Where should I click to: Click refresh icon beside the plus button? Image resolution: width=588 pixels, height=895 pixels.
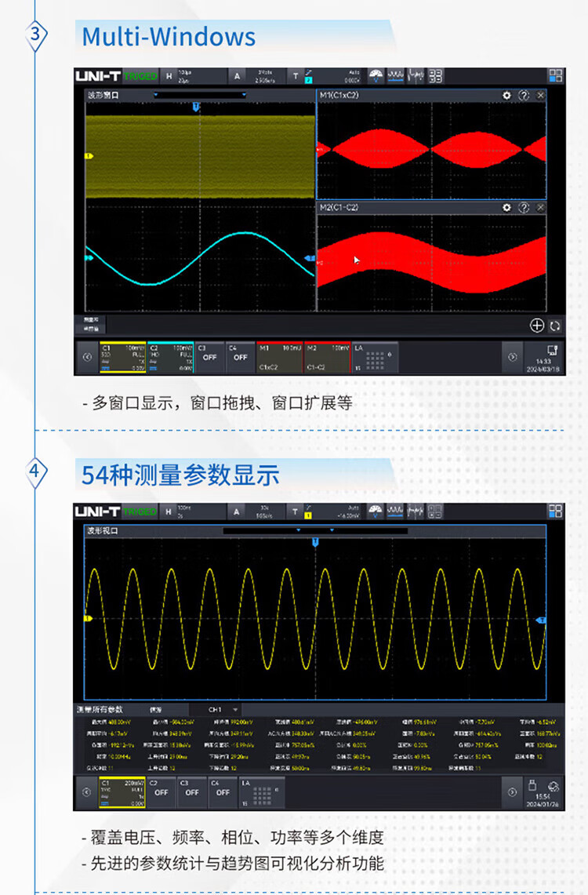pyautogui.click(x=555, y=326)
